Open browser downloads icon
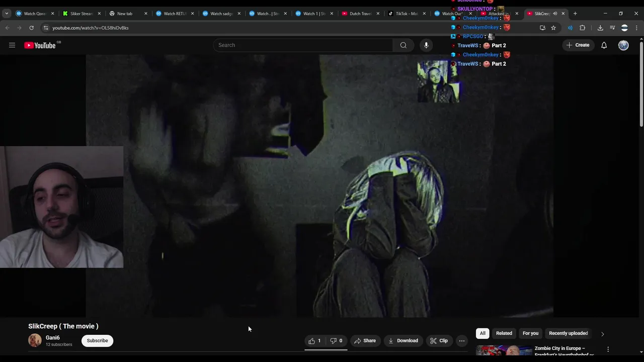 600,28
